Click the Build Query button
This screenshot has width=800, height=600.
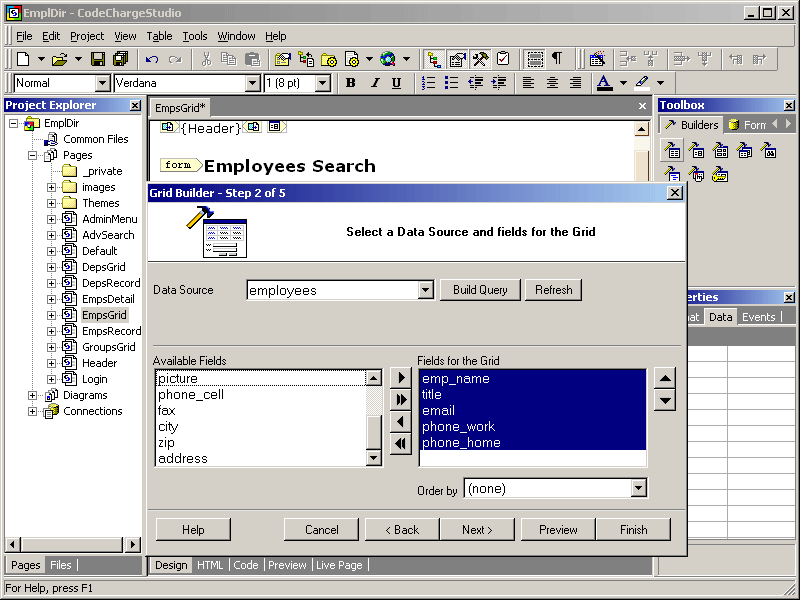480,290
